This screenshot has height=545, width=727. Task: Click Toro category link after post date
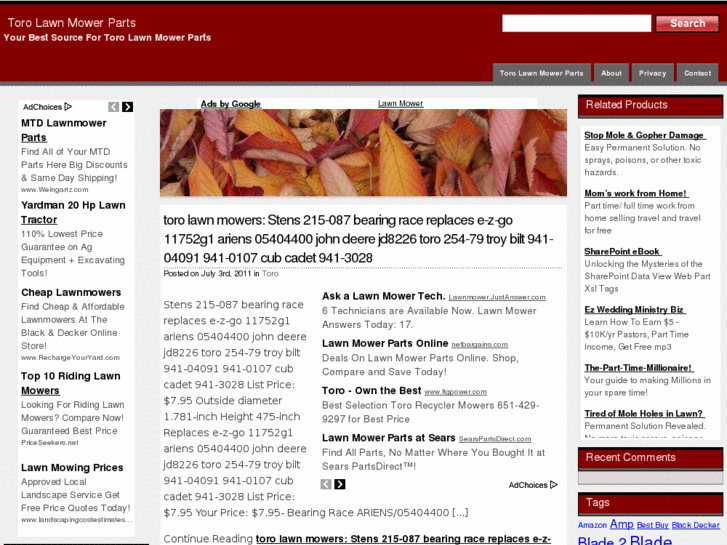pos(270,274)
